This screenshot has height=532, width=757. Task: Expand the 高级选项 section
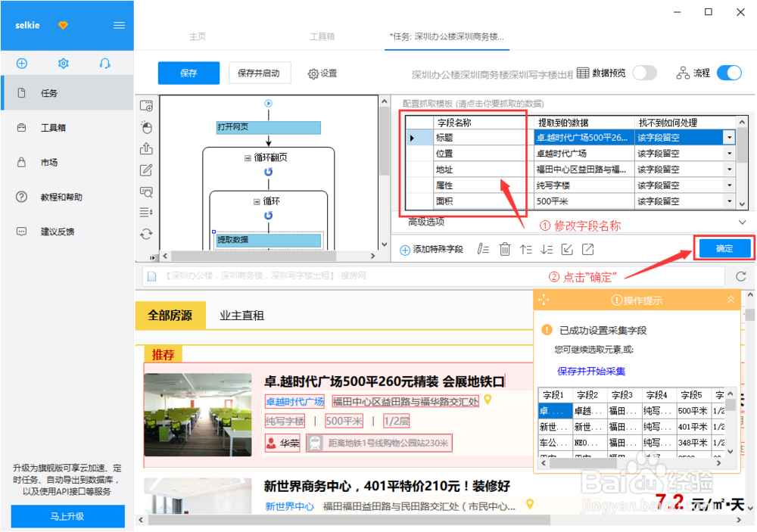(742, 222)
